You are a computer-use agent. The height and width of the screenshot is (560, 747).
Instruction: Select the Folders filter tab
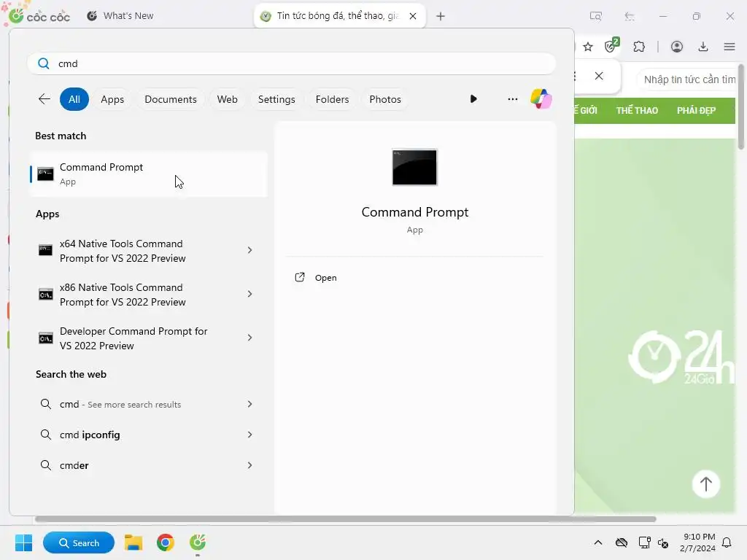[332, 99]
